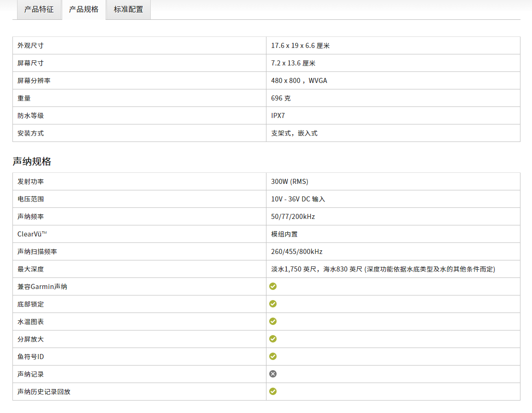Click the 声纳规格 section heading
Image resolution: width=532 pixels, height=413 pixels.
click(x=32, y=161)
